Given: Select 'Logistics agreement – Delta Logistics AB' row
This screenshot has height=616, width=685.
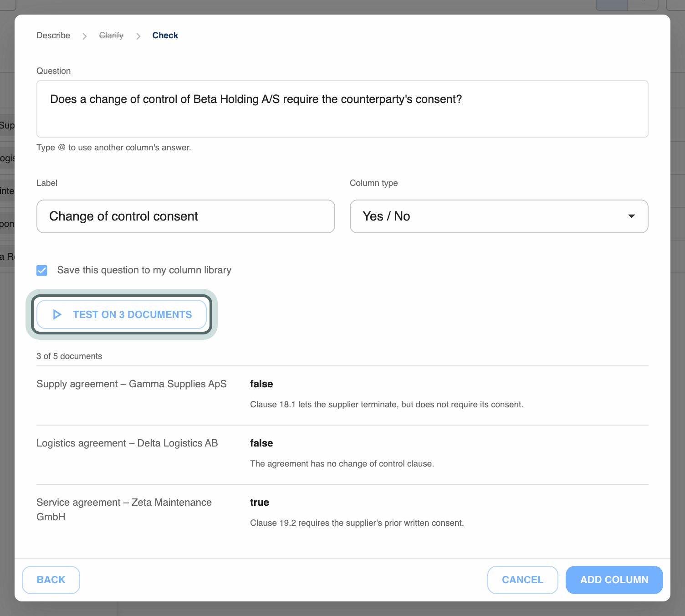Looking at the screenshot, I should coord(342,455).
